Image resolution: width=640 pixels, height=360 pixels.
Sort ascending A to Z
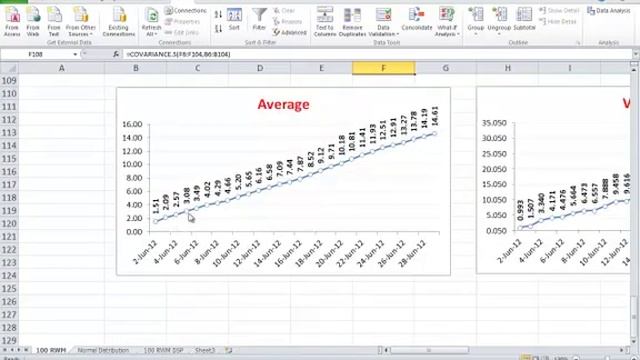pos(218,15)
